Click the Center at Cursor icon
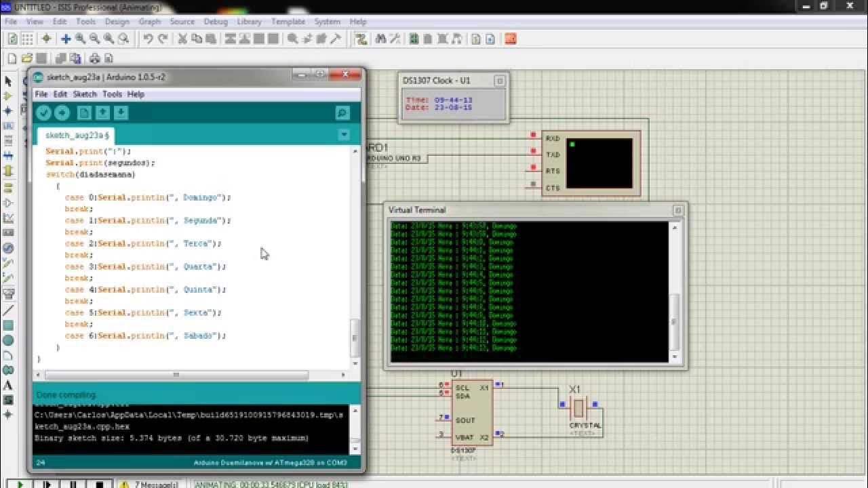Screen dimensions: 868x488 click(66, 39)
